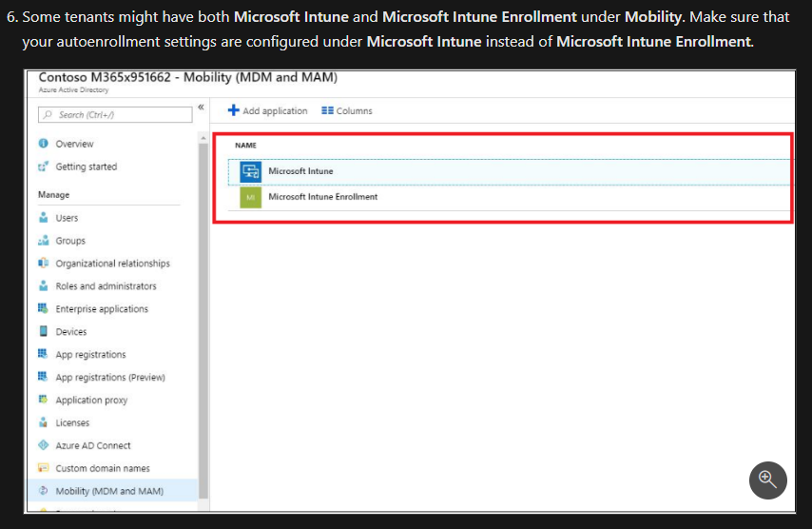Screen dimensions: 812x529
Task: Click the Organizational relationships icon
Action: click(x=44, y=264)
